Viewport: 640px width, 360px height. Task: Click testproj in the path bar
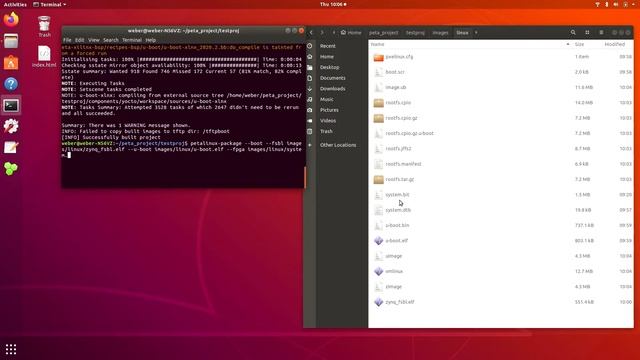pos(415,32)
